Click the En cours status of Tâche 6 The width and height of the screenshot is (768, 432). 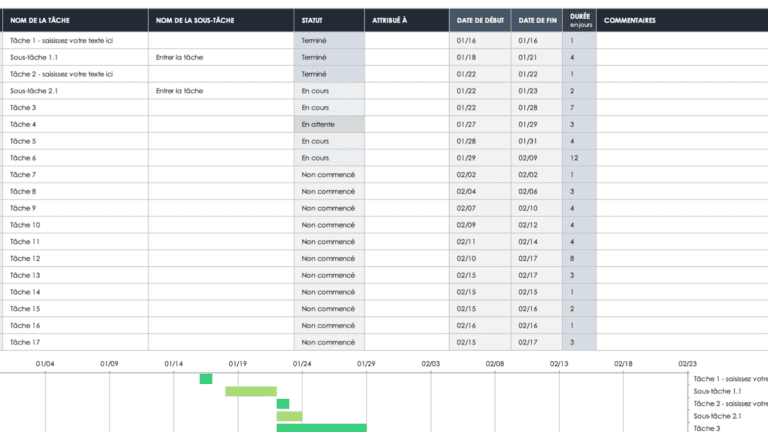pyautogui.click(x=329, y=158)
